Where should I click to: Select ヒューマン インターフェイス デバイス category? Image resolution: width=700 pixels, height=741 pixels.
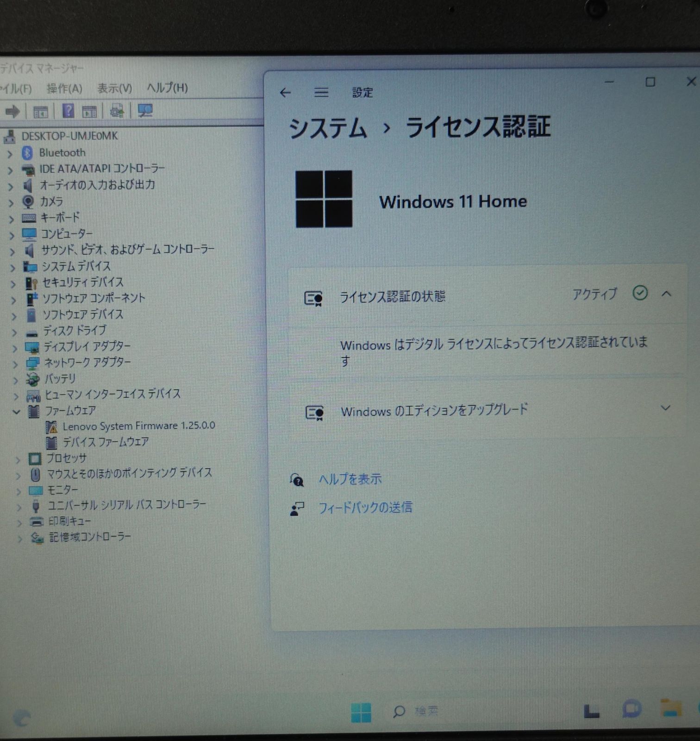click(112, 394)
